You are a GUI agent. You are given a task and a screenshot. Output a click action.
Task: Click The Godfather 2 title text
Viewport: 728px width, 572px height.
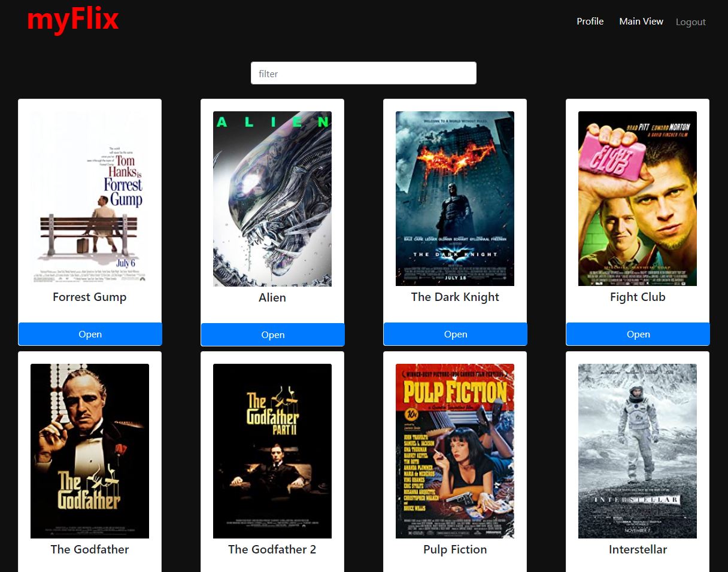272,549
